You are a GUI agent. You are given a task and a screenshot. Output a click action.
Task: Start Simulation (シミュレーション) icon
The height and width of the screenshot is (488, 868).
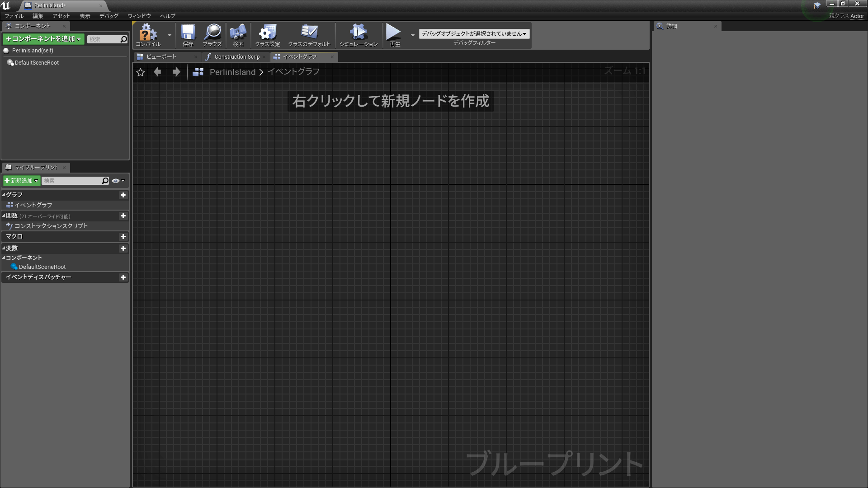pyautogui.click(x=359, y=33)
